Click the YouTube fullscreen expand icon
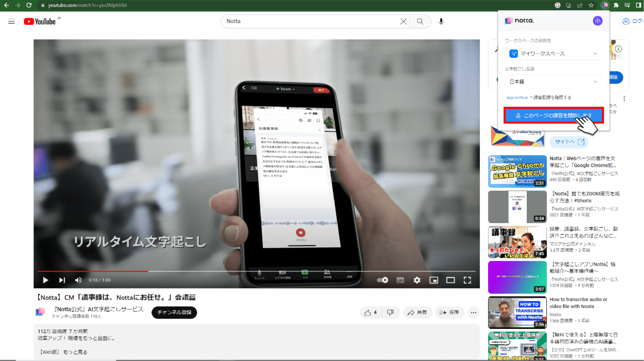 [467, 279]
